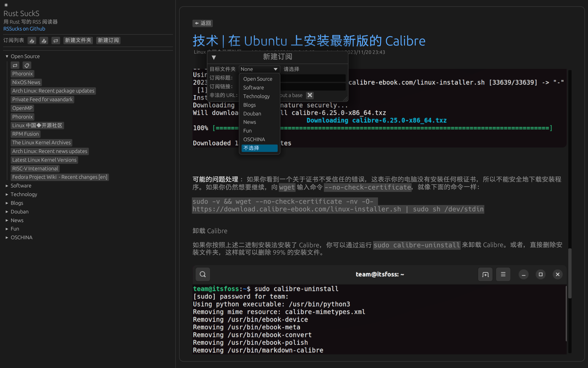
Task: Open the NixOS News feed
Action: (26, 82)
